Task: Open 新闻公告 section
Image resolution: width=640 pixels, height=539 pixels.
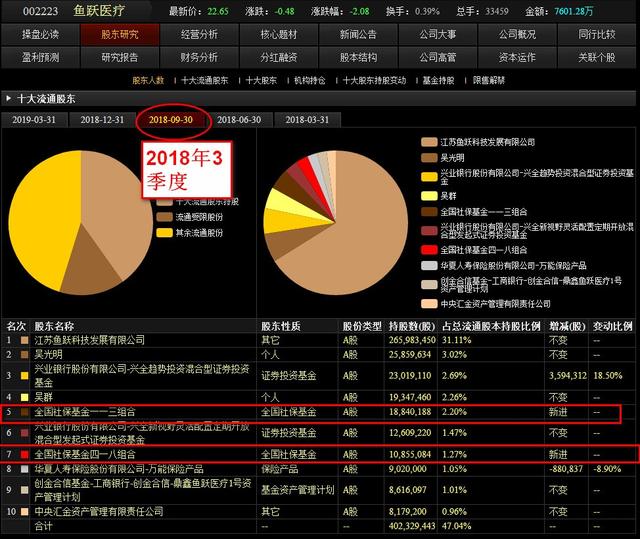Action: (x=358, y=34)
